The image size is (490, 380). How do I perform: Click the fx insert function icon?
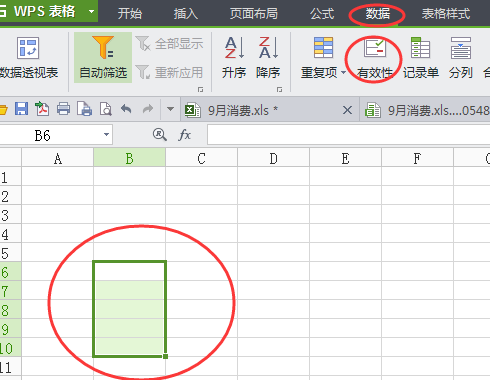coord(185,135)
